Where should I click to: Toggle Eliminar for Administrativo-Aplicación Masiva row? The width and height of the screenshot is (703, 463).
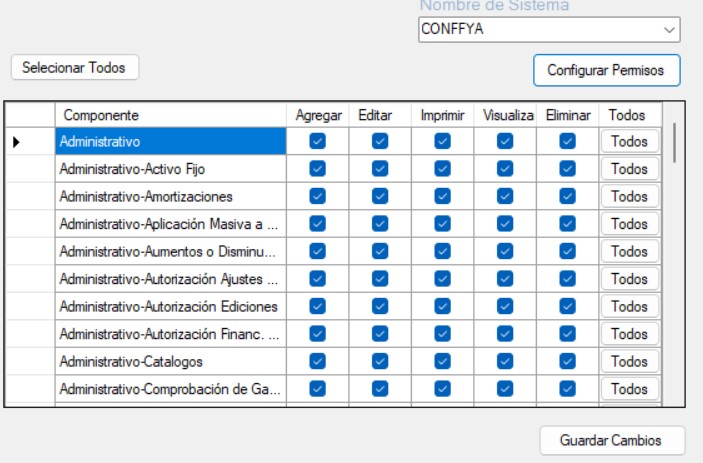[568, 224]
